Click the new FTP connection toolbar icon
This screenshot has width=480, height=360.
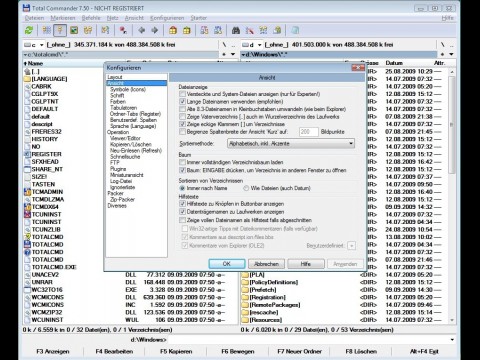(x=218, y=30)
